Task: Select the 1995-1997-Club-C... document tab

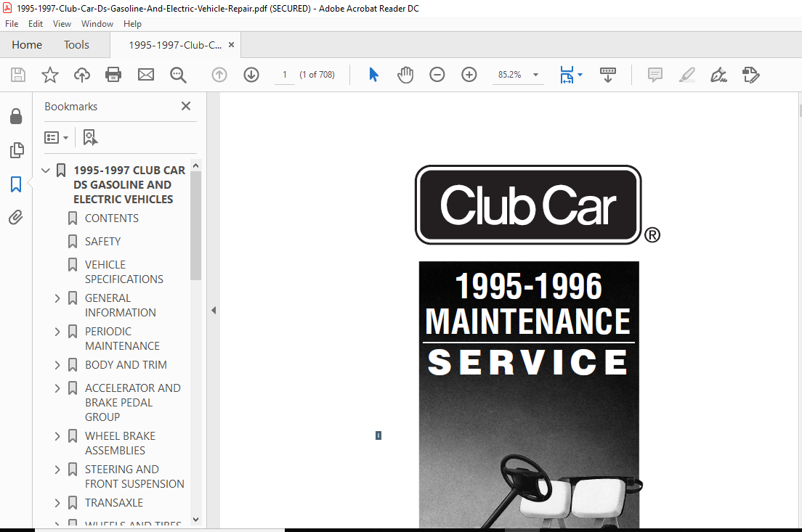Action: (175, 45)
